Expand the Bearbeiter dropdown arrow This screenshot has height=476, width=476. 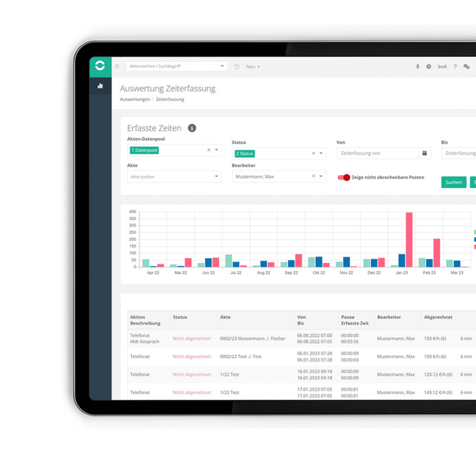click(321, 176)
